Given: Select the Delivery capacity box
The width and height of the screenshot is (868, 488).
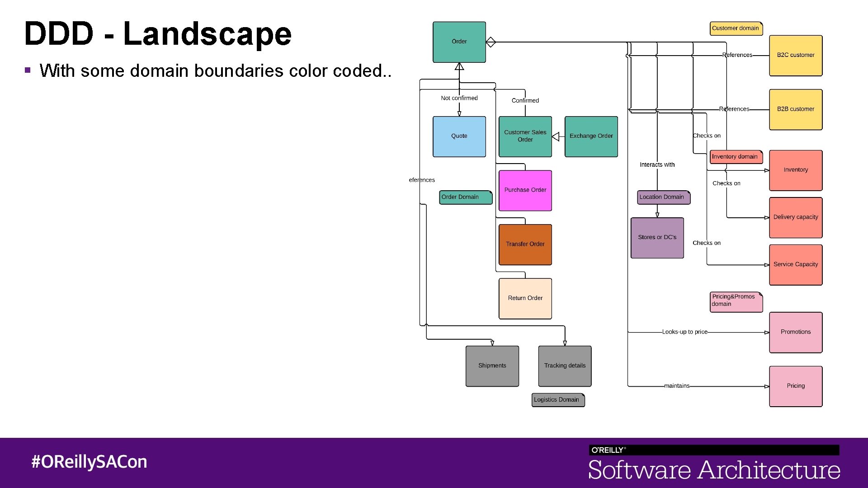Looking at the screenshot, I should pos(796,217).
